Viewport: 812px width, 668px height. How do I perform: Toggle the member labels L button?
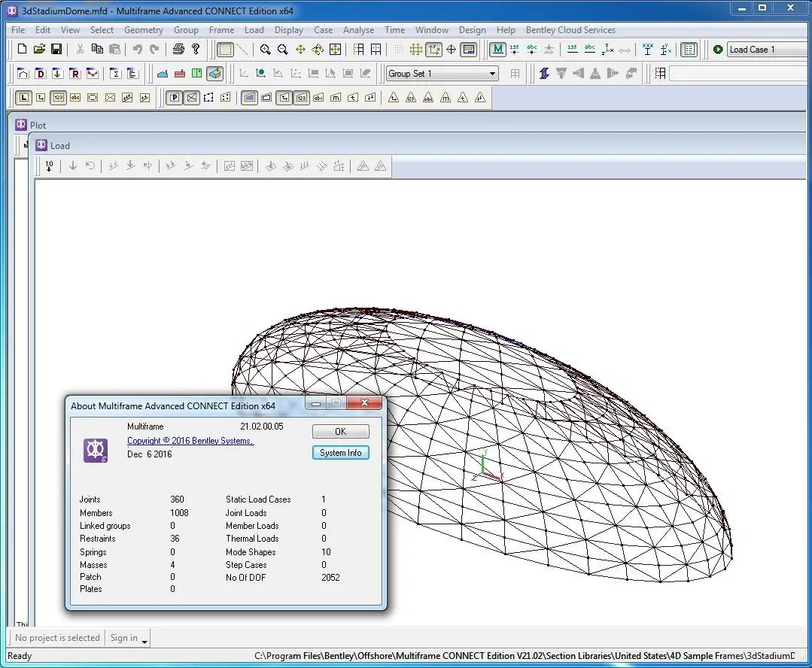point(23,97)
